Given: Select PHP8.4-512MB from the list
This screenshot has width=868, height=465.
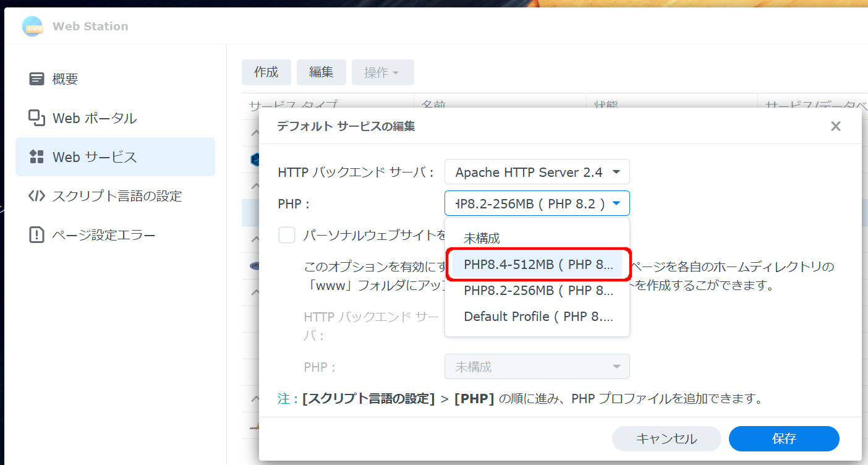Looking at the screenshot, I should [537, 265].
